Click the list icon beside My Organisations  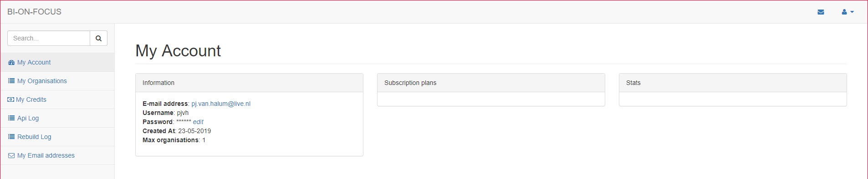(11, 81)
